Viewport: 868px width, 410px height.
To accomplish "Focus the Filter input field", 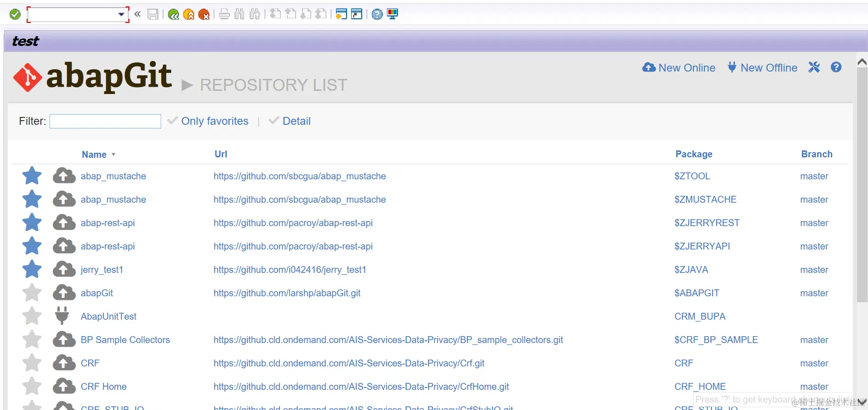I will click(105, 121).
